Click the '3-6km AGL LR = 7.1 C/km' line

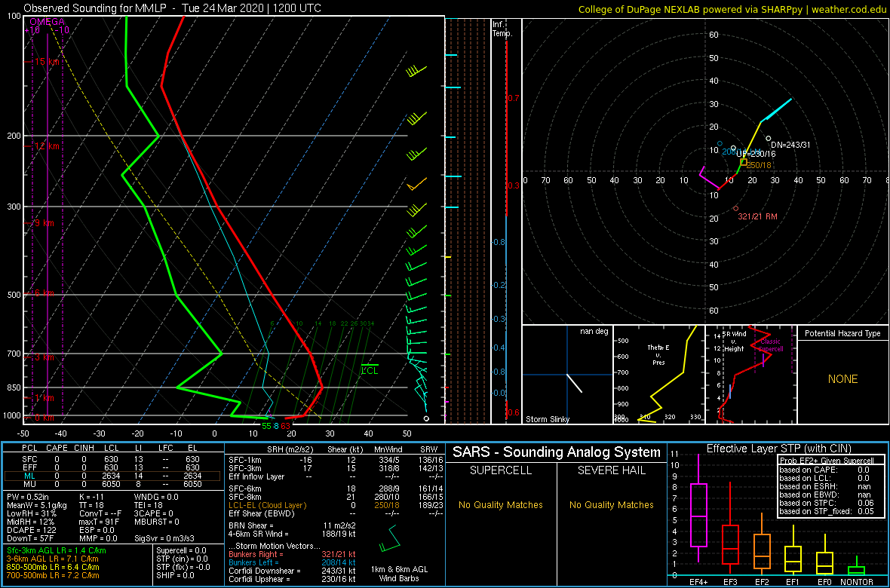53,559
